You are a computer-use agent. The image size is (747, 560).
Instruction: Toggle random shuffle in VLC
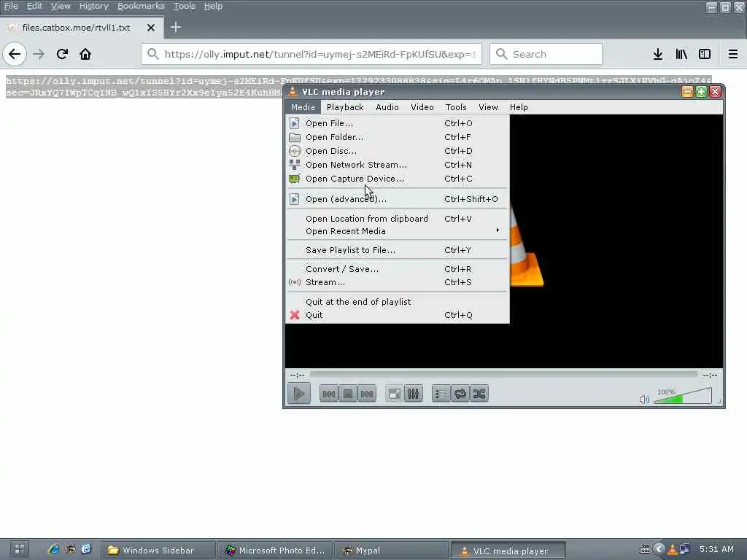(479, 394)
